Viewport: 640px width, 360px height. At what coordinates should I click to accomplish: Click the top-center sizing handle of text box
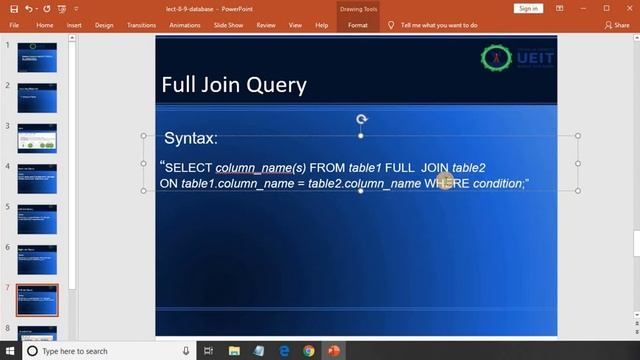361,136
